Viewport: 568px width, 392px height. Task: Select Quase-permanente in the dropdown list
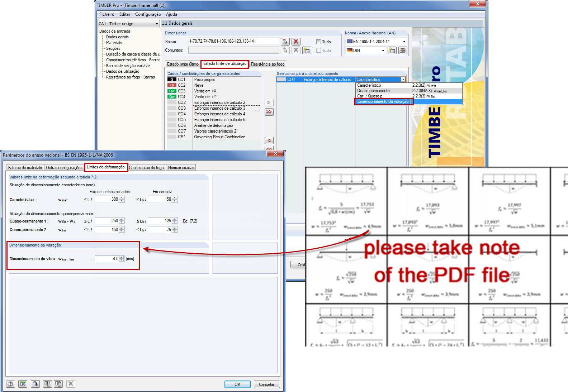tap(409, 91)
